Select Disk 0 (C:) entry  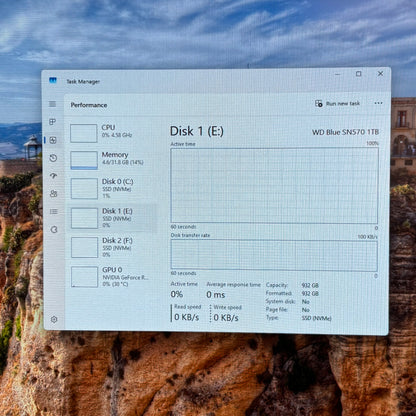tap(112, 188)
